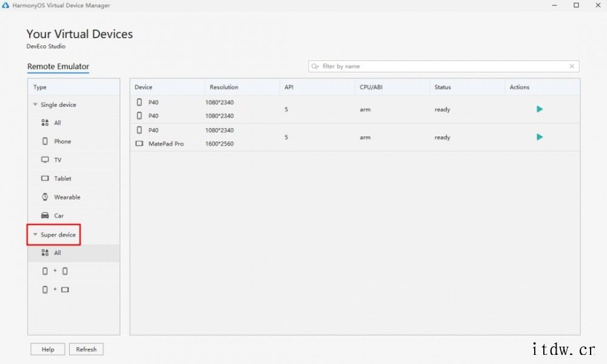Click the CPU/ABI column header

[392, 87]
